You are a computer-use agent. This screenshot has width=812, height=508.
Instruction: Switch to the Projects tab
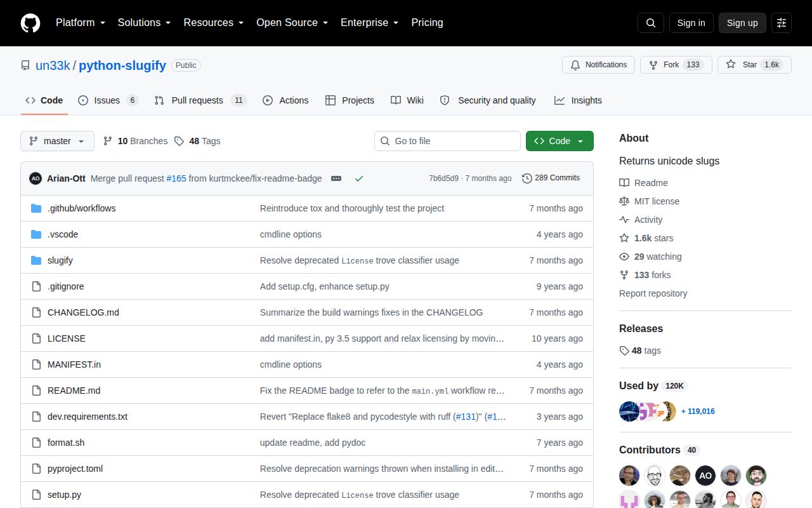pos(350,100)
